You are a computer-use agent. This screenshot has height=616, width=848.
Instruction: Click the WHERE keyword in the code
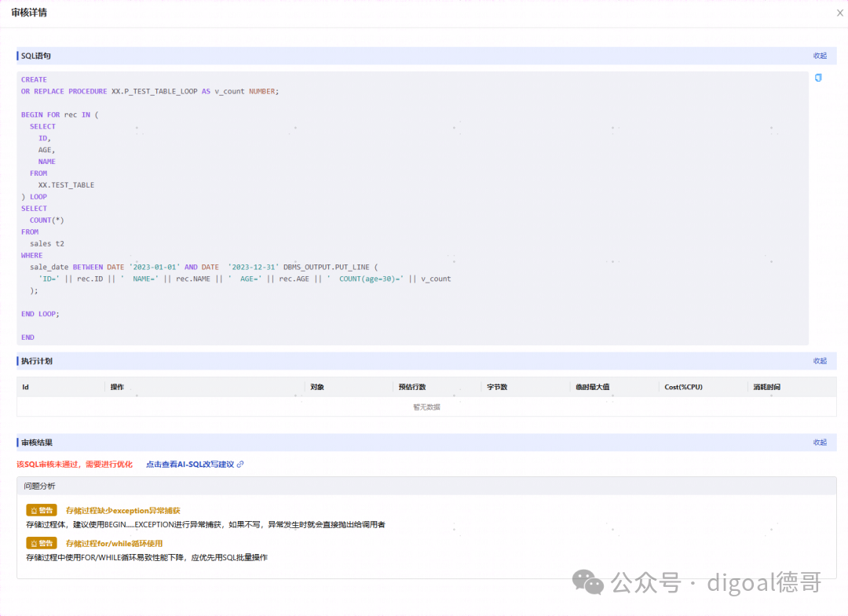pos(31,255)
